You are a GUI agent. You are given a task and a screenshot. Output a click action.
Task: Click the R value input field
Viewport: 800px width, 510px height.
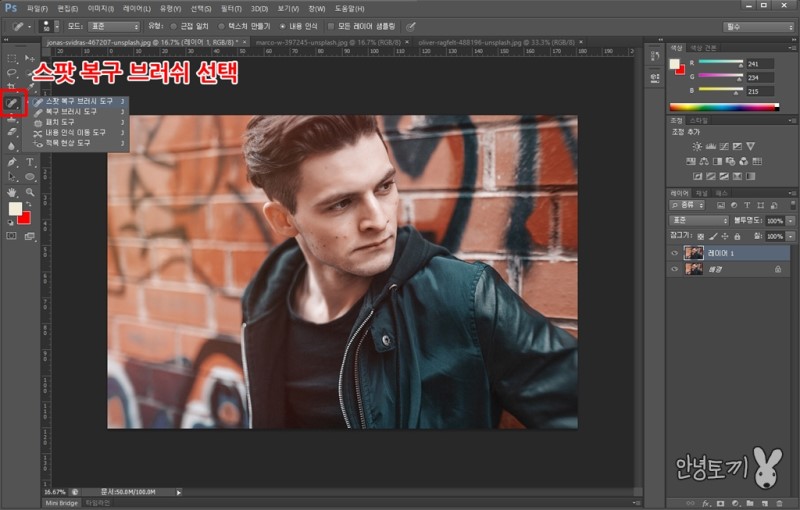point(760,62)
